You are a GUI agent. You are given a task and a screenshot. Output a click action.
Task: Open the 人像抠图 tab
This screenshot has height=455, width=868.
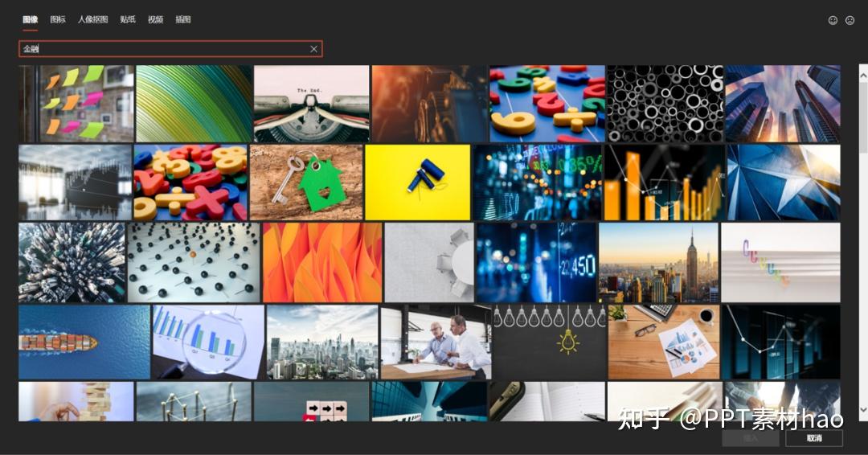(92, 19)
